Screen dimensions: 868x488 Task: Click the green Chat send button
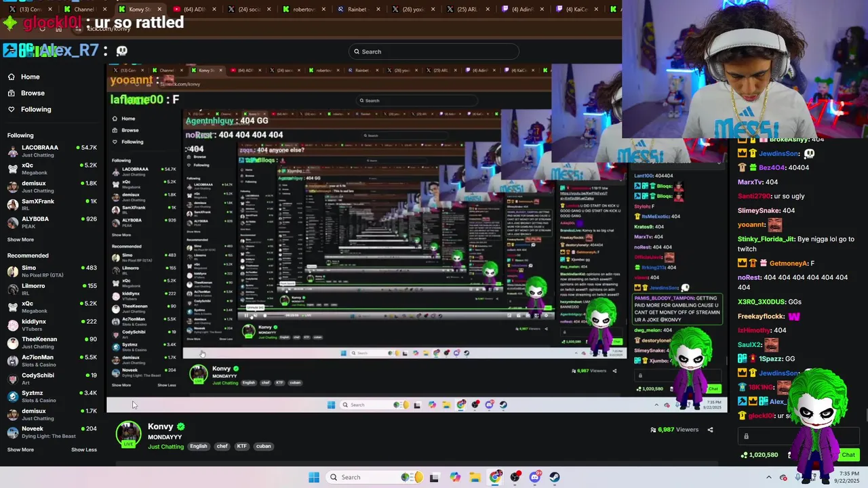point(848,455)
